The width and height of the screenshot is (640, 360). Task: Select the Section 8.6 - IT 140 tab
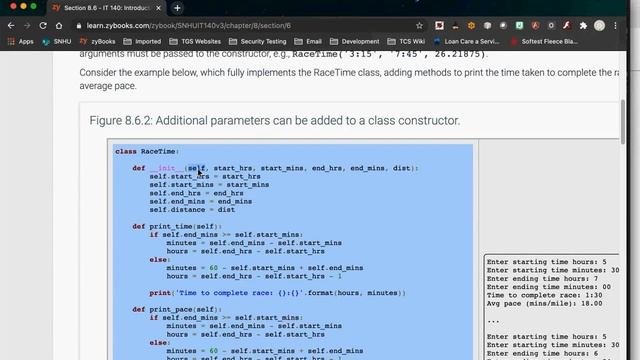pyautogui.click(x=106, y=8)
